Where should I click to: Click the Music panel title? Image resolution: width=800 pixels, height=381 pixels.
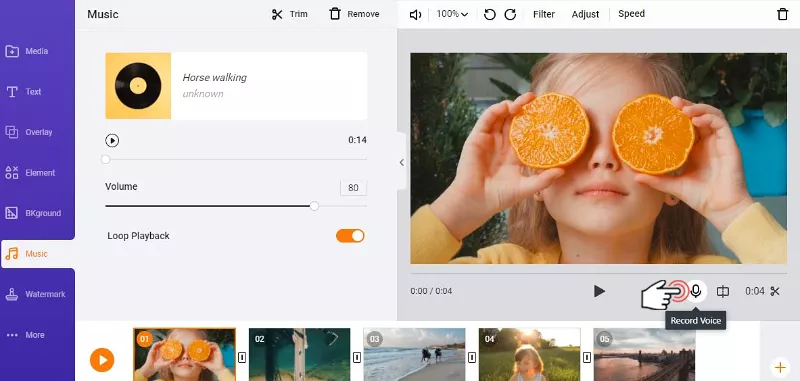(x=103, y=14)
